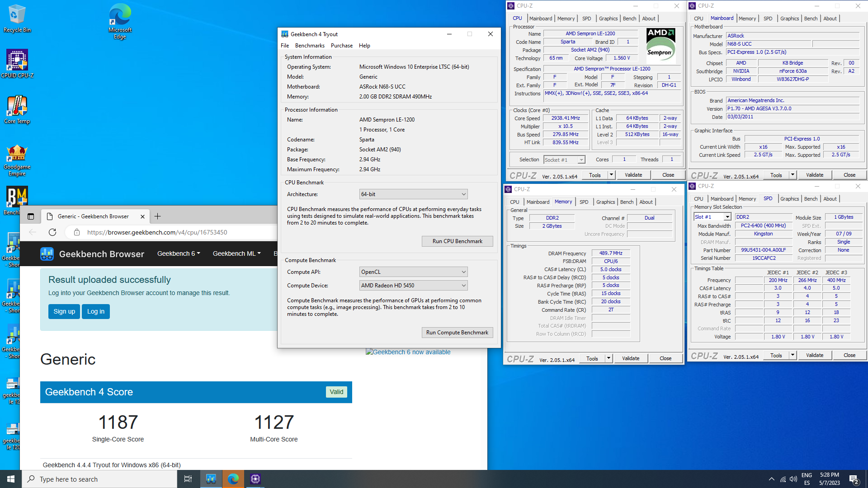Open the Socket #1 selection dropdown
This screenshot has width=868, height=488.
564,160
